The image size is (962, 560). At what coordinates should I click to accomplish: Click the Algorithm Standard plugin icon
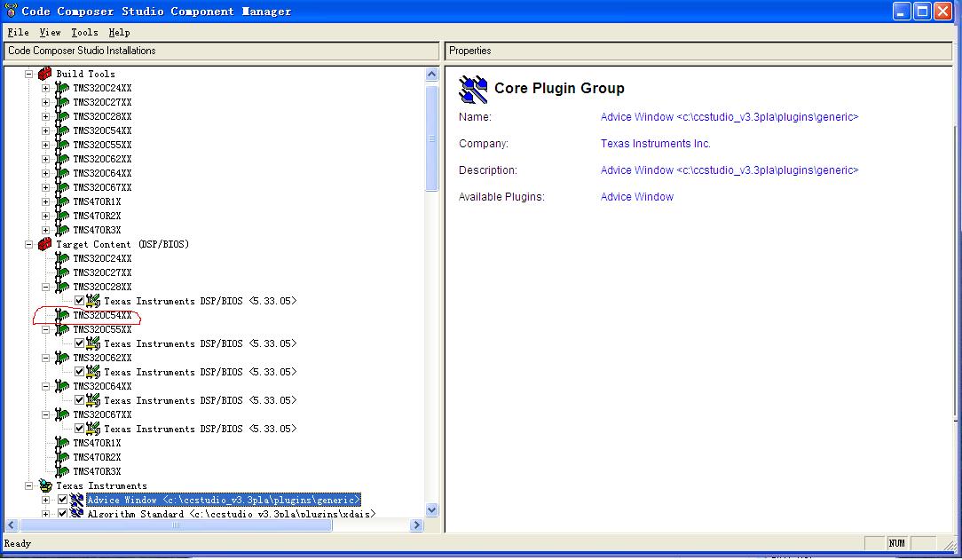(x=76, y=513)
